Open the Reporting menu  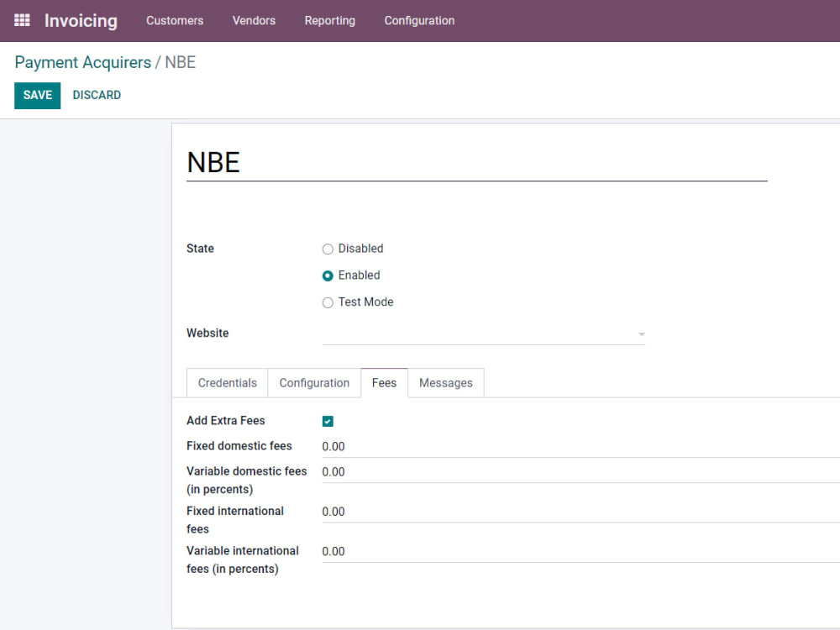click(x=329, y=20)
